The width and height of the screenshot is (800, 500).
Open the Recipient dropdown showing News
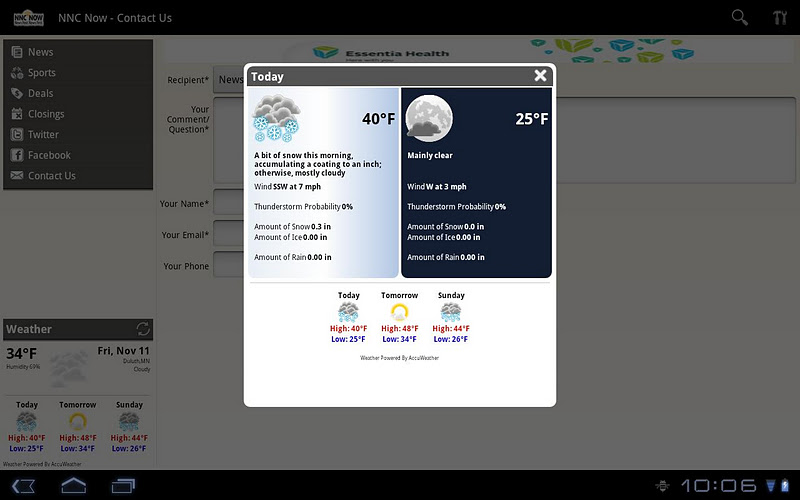coord(229,80)
